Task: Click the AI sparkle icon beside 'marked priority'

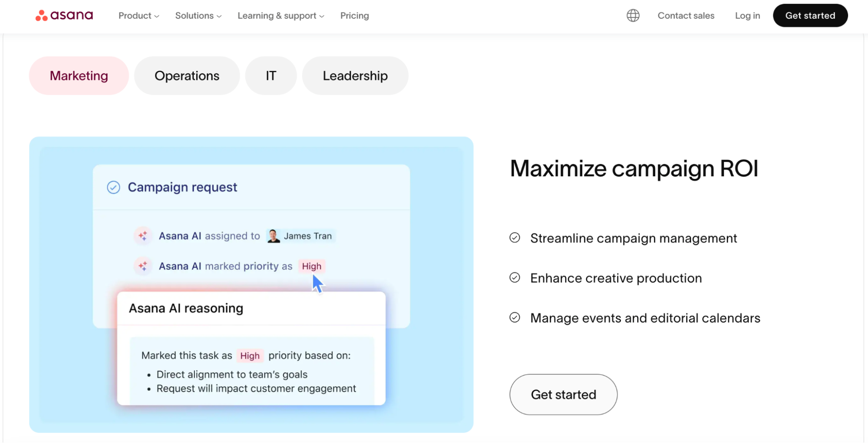Action: [x=143, y=266]
